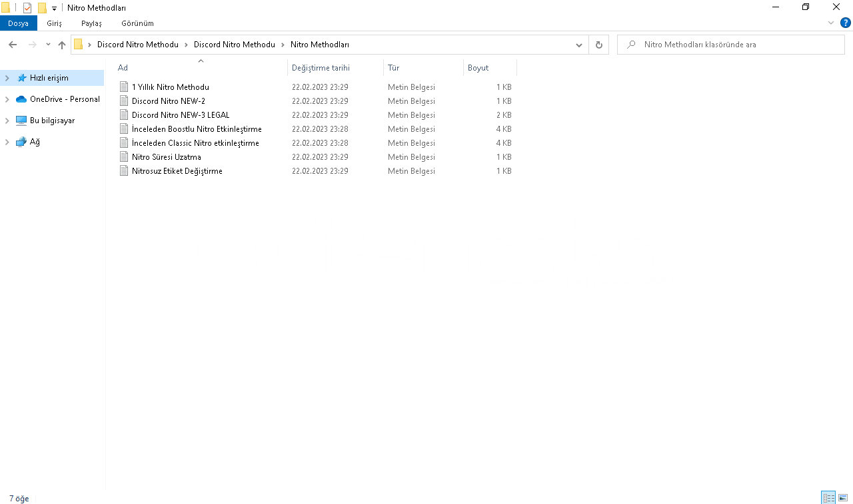
Task: Click file icon of Nitrosuz Etiket Değiştirme
Action: tap(124, 171)
